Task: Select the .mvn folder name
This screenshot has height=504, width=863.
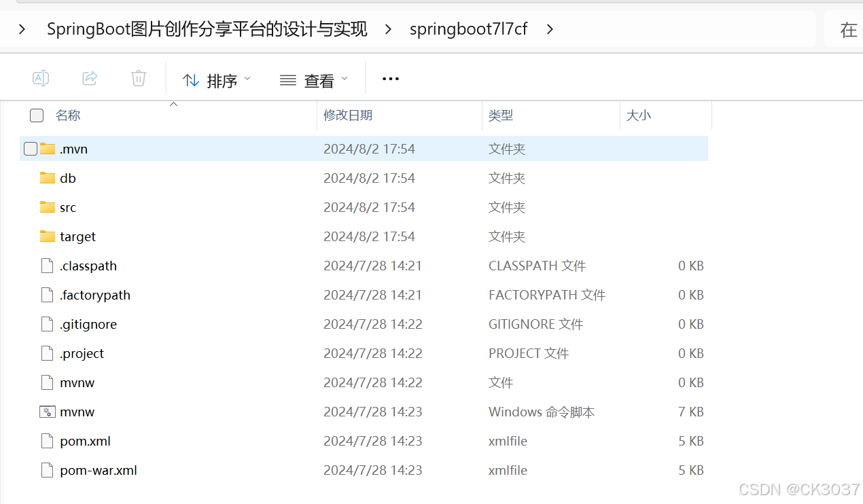Action: [73, 149]
